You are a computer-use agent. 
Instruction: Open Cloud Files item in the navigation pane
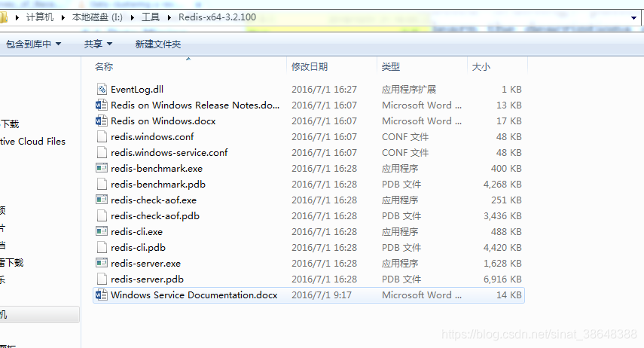click(x=32, y=142)
